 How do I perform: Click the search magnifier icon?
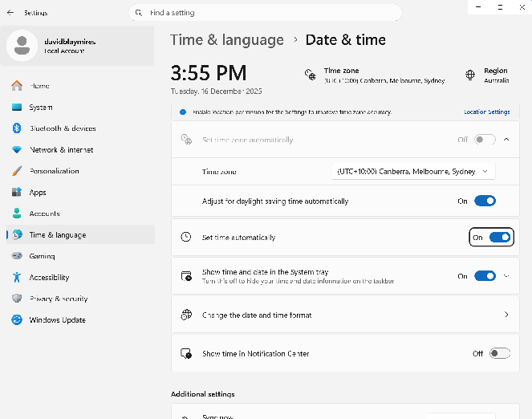coord(139,13)
